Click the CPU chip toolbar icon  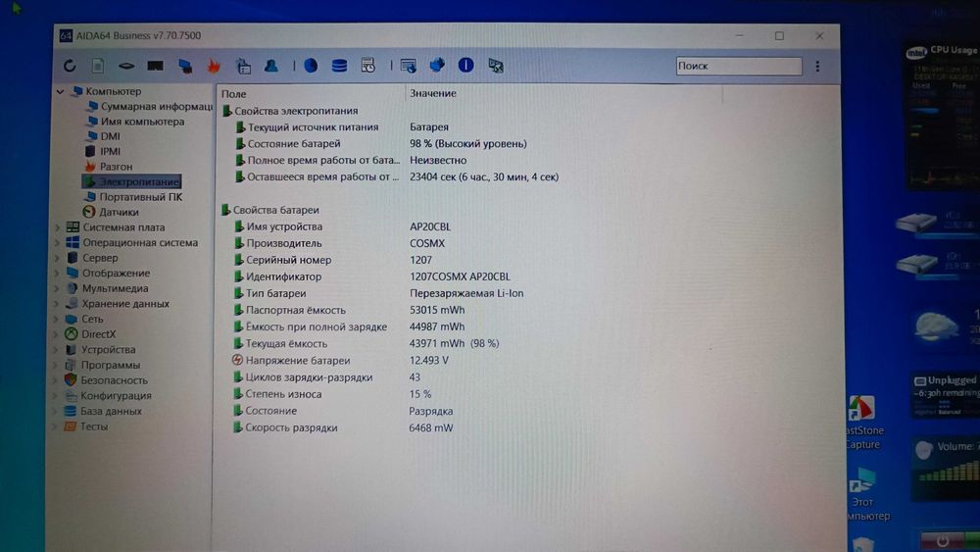pos(126,66)
